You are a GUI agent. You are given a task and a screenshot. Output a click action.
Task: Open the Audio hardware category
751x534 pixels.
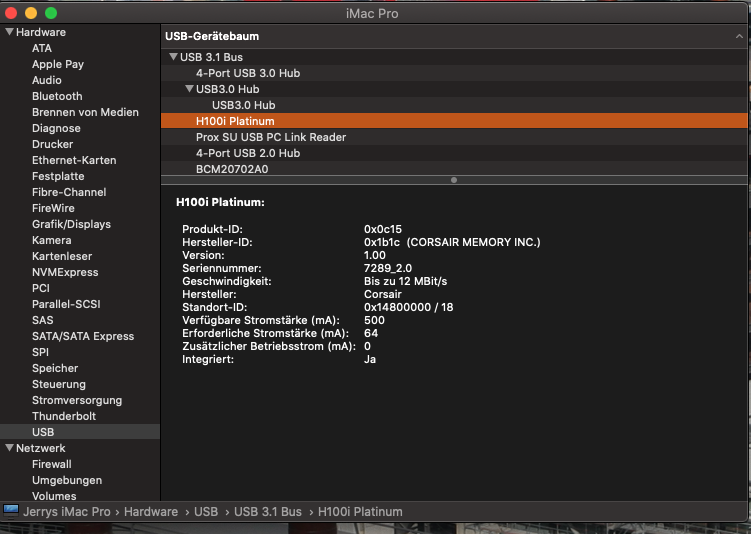pyautogui.click(x=46, y=80)
